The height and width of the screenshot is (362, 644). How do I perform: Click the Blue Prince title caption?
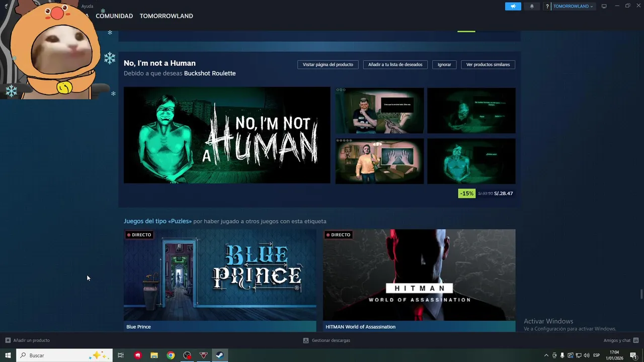coord(138,327)
